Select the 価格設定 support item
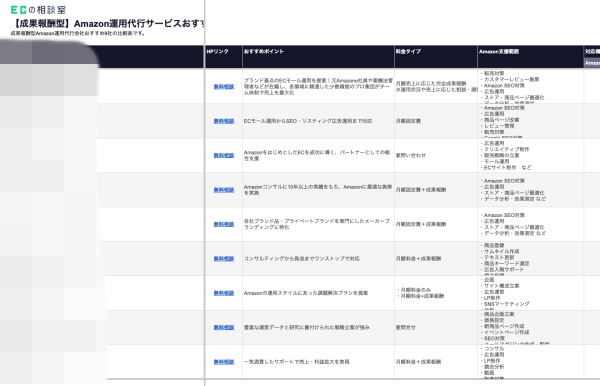Image resolution: width=600 pixels, height=386 pixels. pyautogui.click(x=492, y=320)
